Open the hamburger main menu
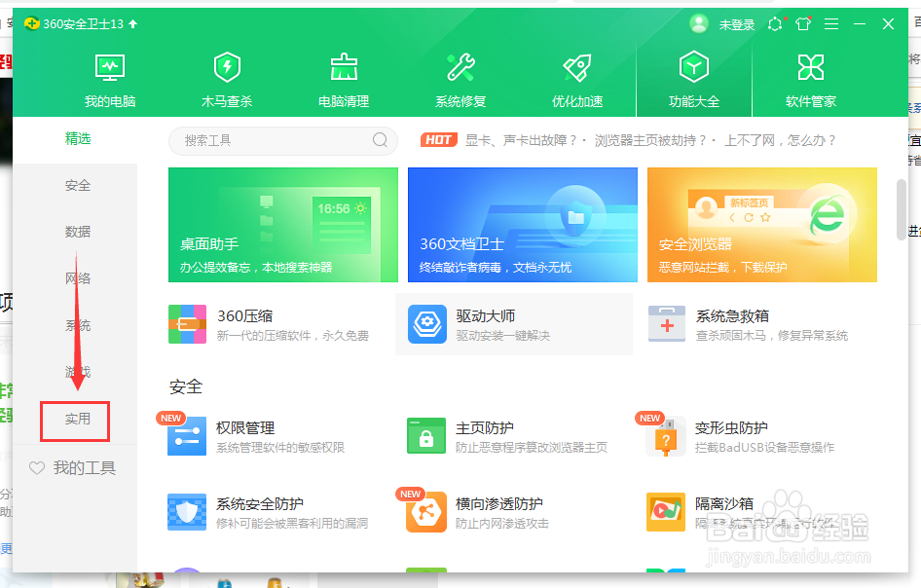Viewport: 921px width, 588px height. (831, 23)
